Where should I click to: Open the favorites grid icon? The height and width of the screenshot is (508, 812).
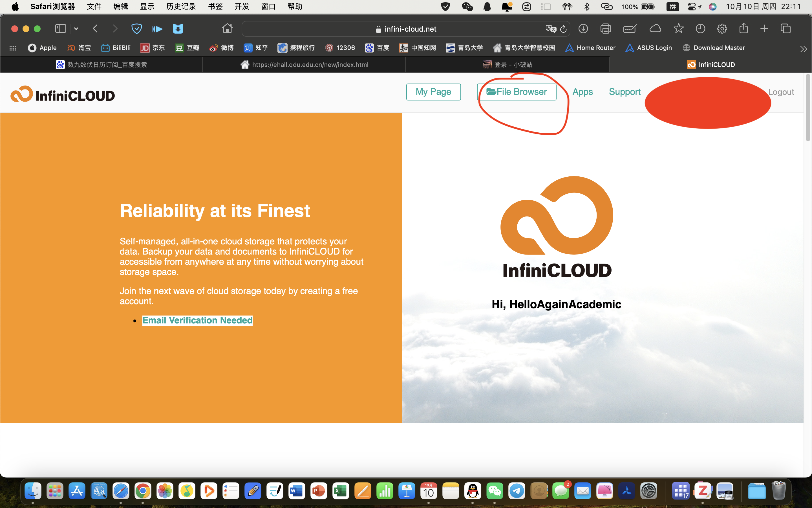coord(13,48)
